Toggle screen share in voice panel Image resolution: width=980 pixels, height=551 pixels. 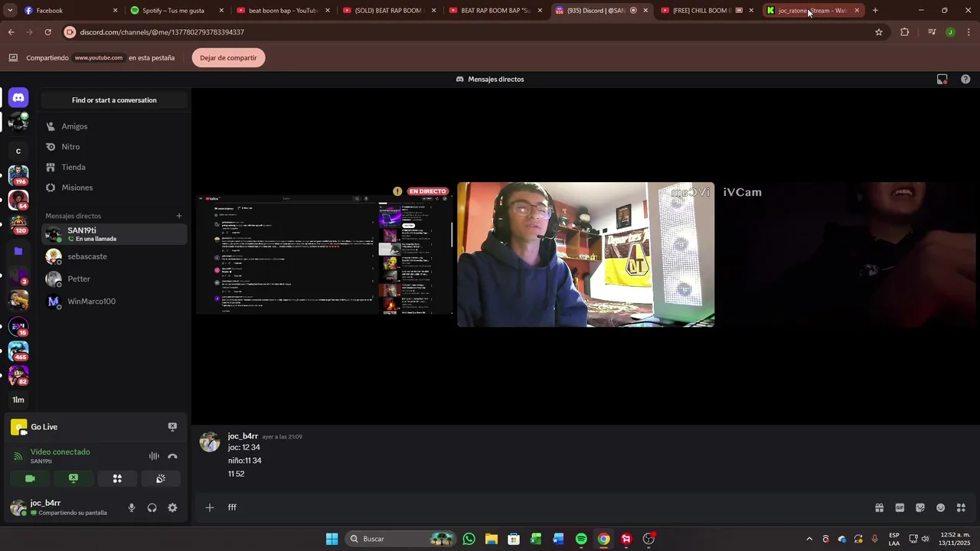click(73, 478)
